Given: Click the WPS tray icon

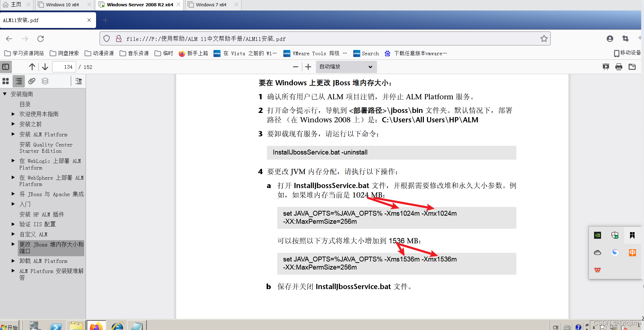Looking at the screenshot, I should point(598,270).
